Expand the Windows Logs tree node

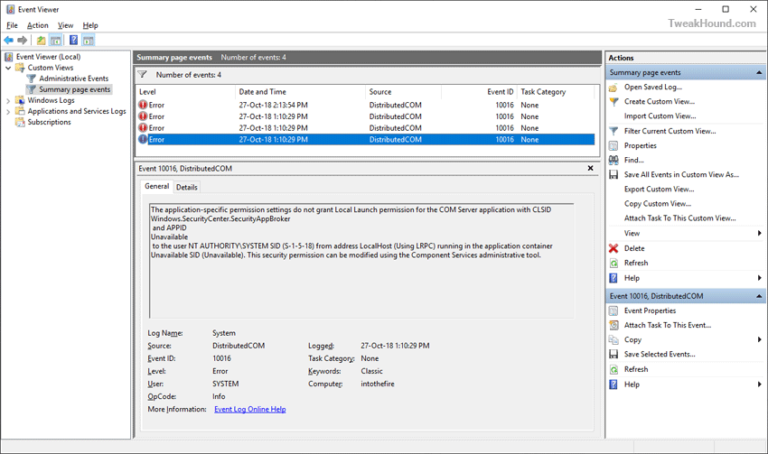tap(8, 100)
